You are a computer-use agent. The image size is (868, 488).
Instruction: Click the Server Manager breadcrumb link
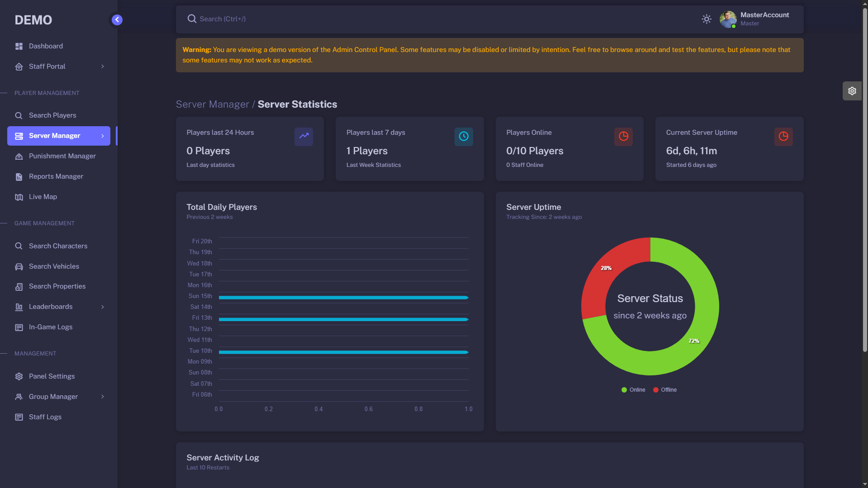(x=212, y=104)
